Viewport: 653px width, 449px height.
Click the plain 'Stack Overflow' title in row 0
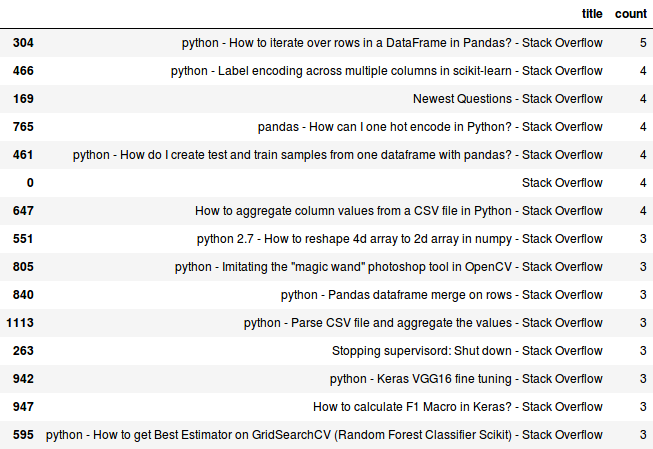point(562,183)
